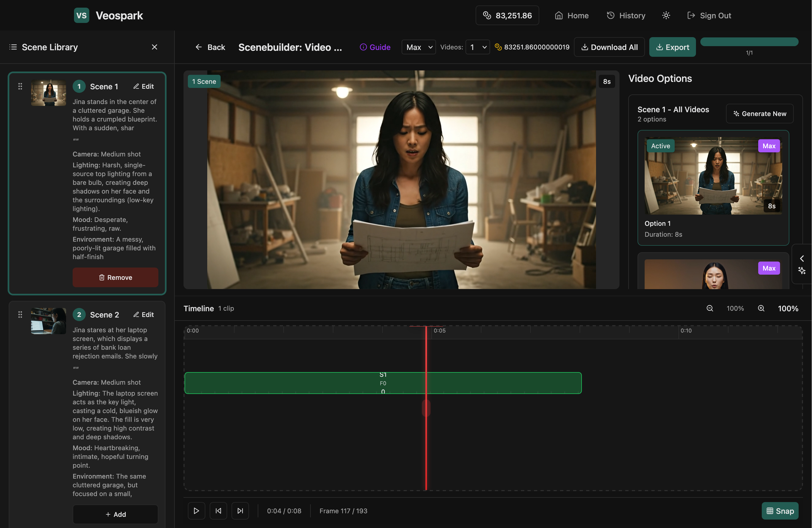Skip to the start of the timeline

click(x=218, y=511)
